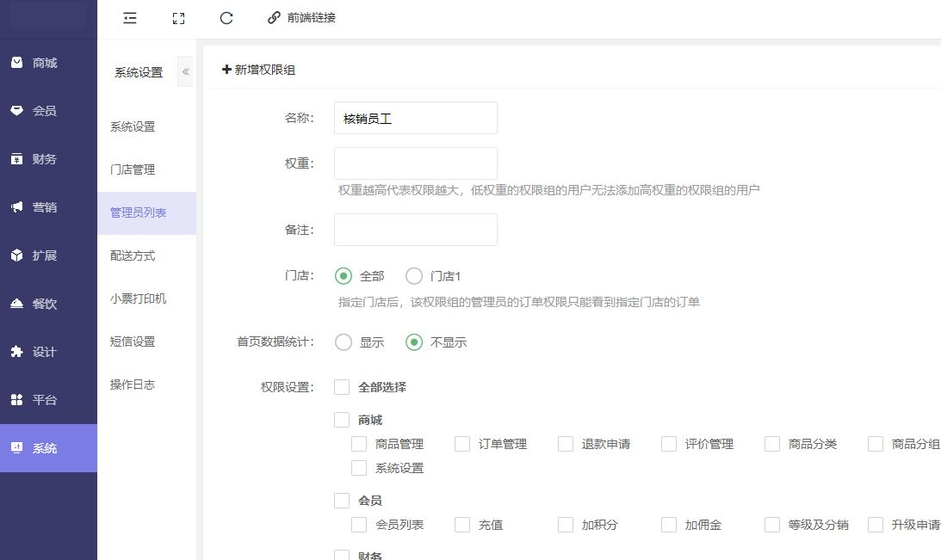The width and height of the screenshot is (941, 560).
Task: Enable the 订单管理 permission checkbox
Action: [462, 444]
